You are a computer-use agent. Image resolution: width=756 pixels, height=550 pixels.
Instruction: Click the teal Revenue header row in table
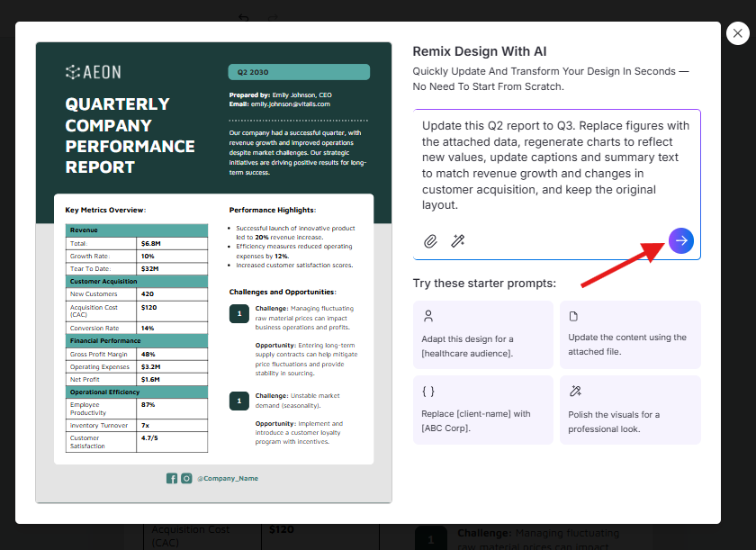tap(136, 230)
